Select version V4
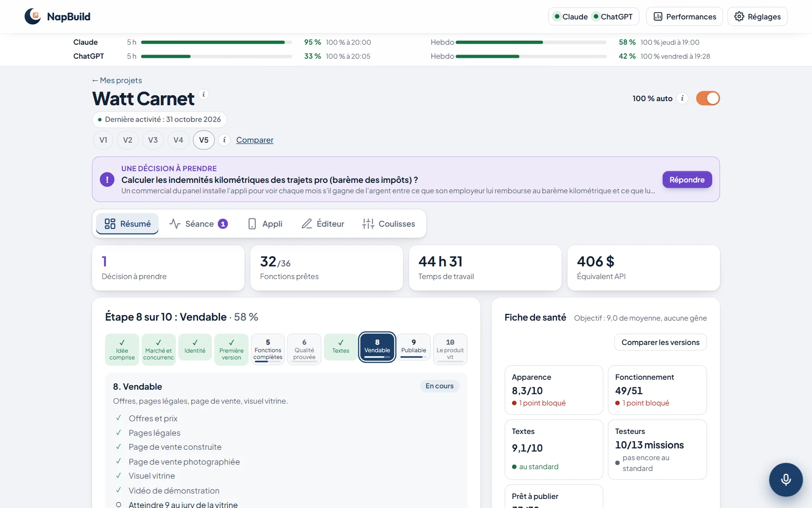Image resolution: width=812 pixels, height=508 pixels. click(x=178, y=140)
